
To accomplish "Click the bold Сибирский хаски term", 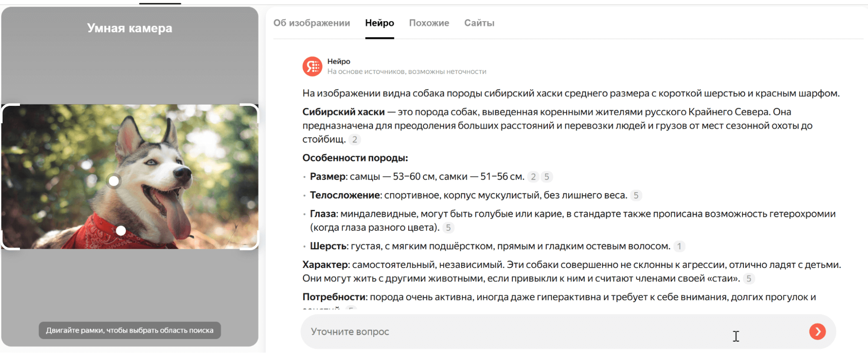I will [343, 112].
